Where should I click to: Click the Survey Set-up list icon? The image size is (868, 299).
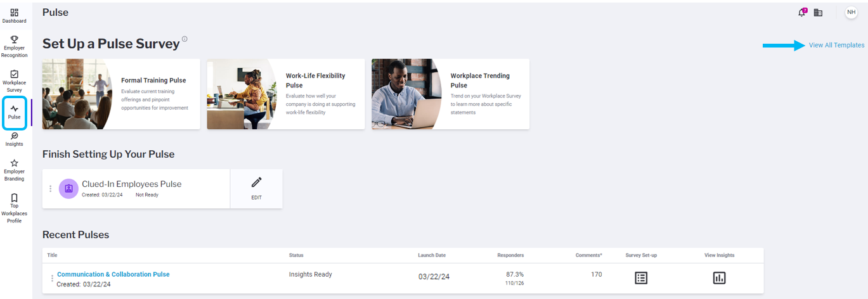point(641,278)
